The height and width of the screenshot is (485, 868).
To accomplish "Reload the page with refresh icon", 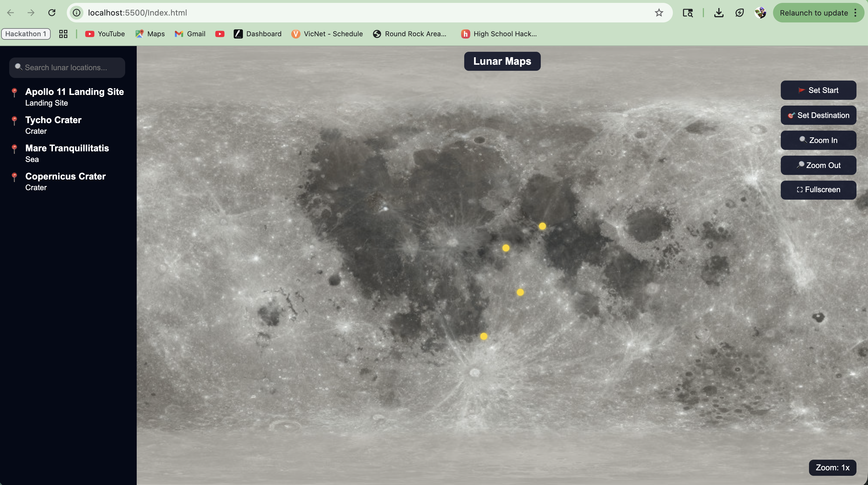I will point(52,13).
